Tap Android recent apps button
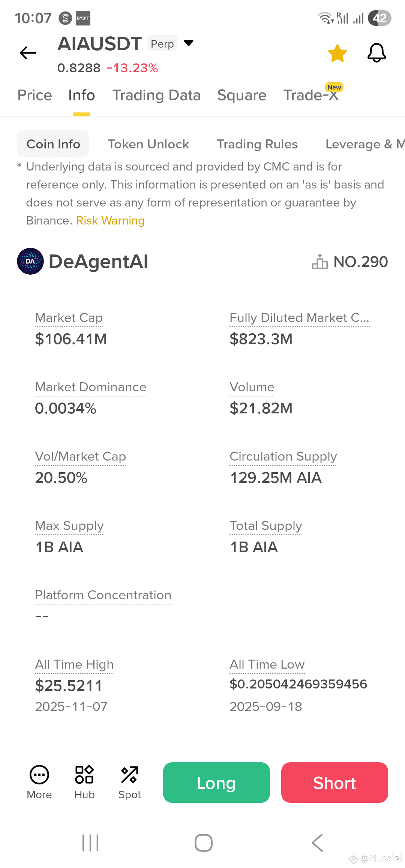 [x=90, y=843]
